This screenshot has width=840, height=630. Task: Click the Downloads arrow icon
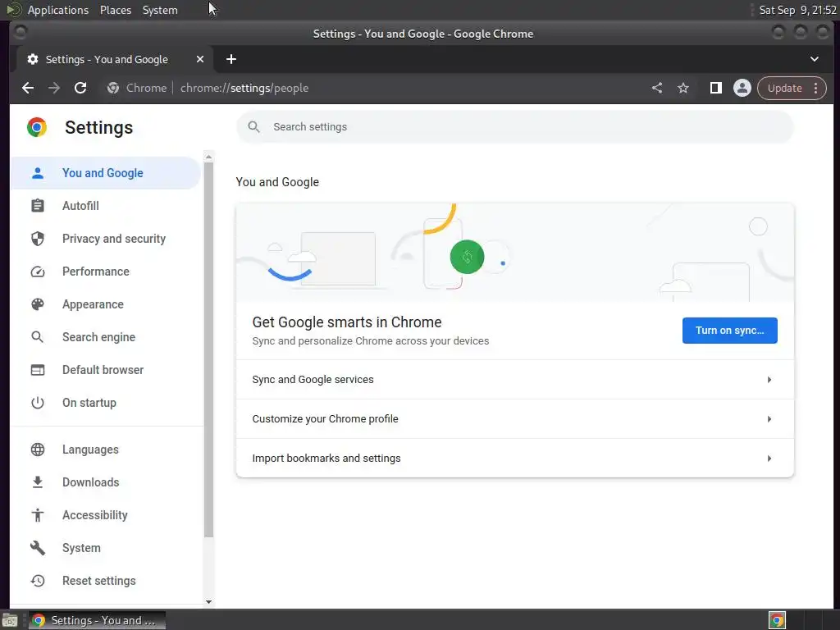click(38, 482)
